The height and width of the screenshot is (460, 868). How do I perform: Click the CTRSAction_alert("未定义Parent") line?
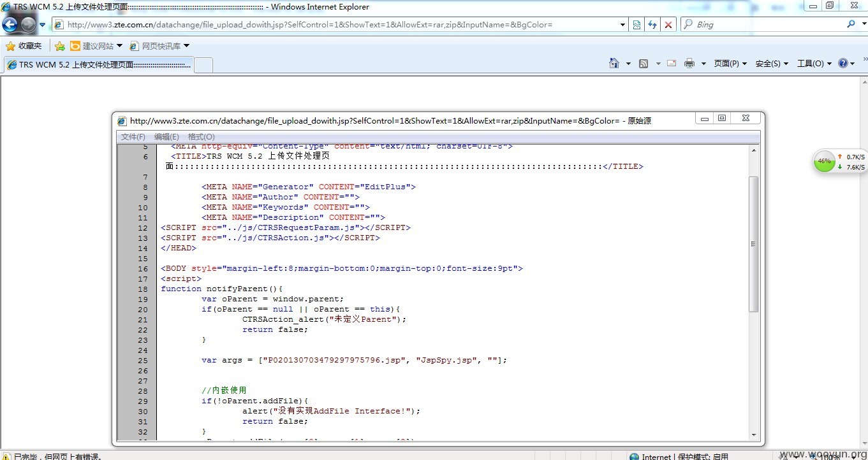(324, 319)
